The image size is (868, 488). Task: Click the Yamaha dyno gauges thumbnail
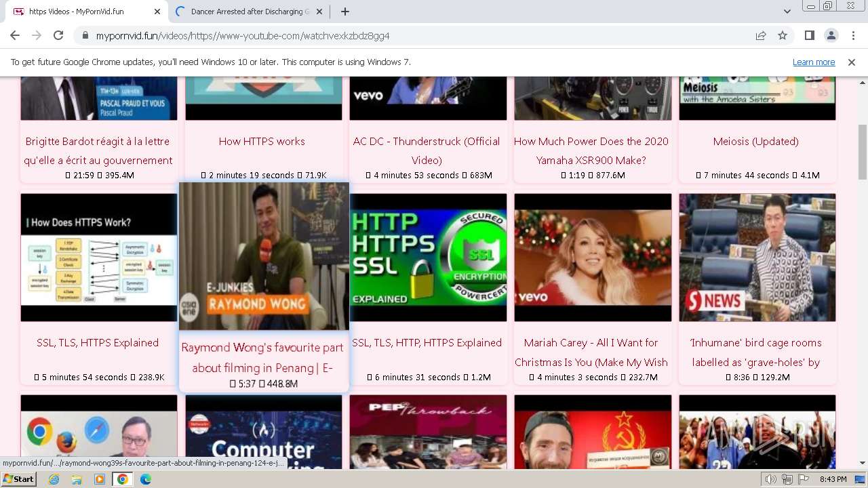click(593, 98)
